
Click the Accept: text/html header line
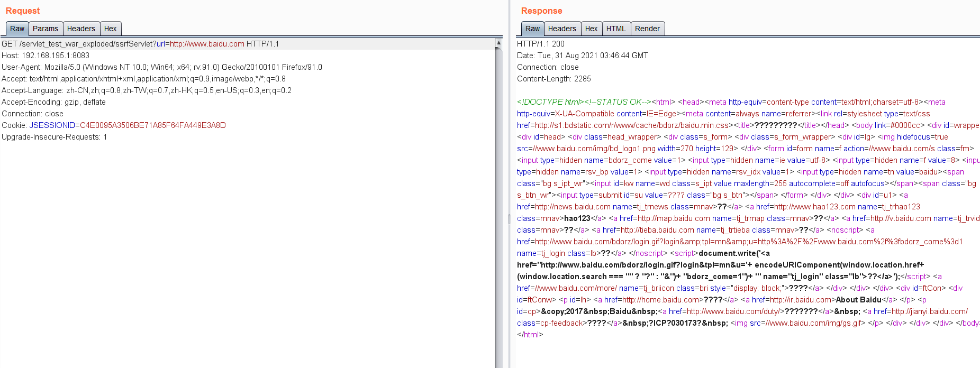tap(143, 79)
